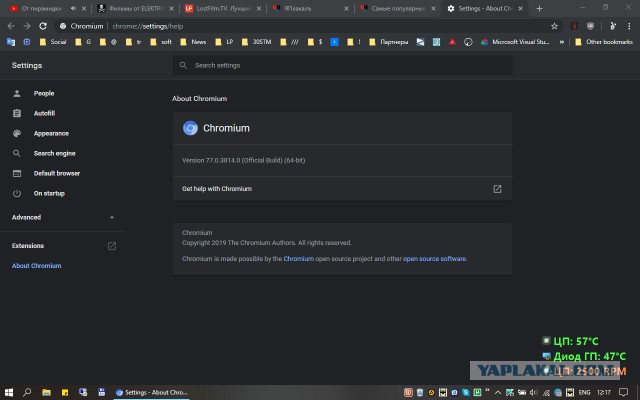Select About Chromium in sidebar

[x=36, y=266]
